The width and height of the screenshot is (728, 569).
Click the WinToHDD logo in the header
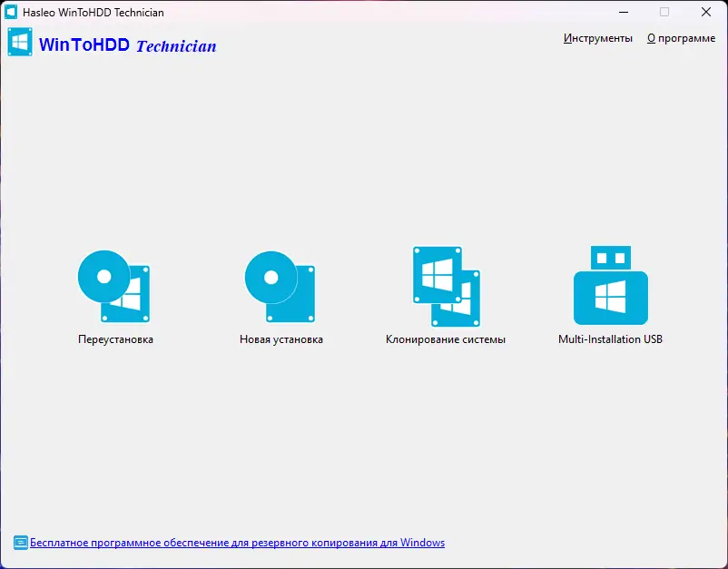point(19,42)
